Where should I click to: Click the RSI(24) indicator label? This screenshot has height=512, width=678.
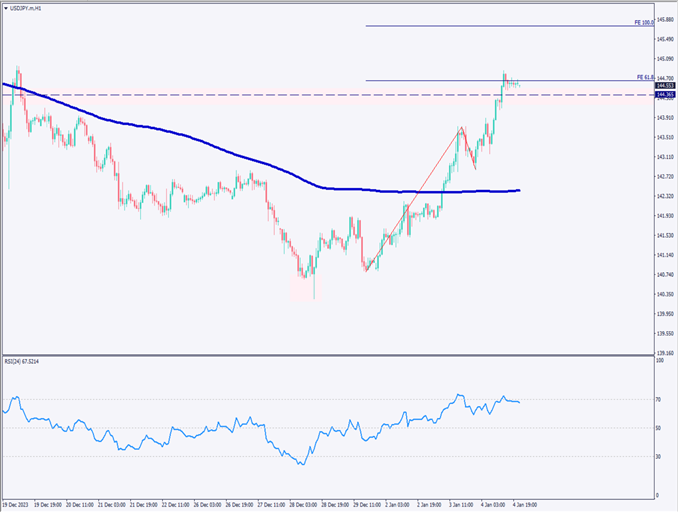pos(28,360)
